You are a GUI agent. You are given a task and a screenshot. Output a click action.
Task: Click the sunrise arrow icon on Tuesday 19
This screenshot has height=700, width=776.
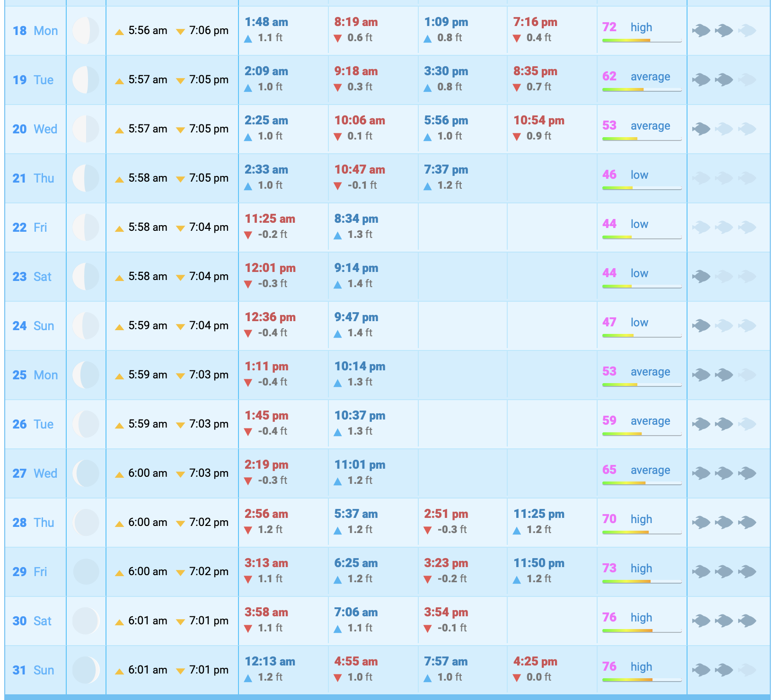pyautogui.click(x=120, y=81)
